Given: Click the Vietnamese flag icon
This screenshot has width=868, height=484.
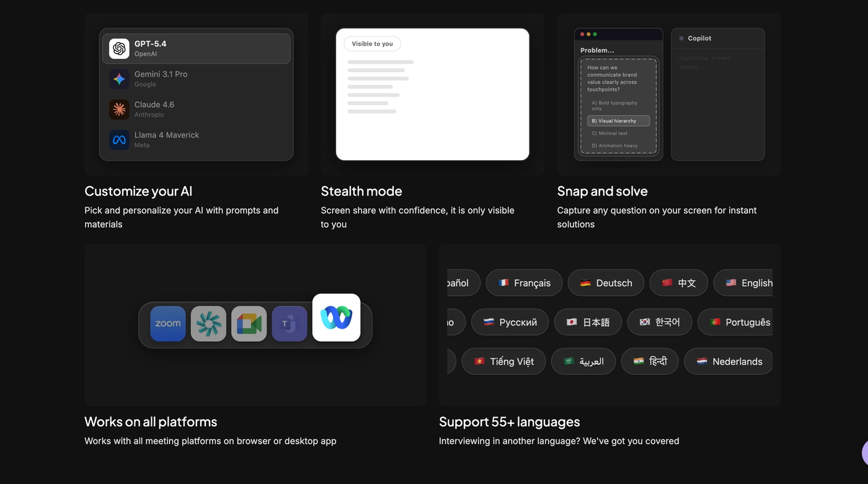Looking at the screenshot, I should [x=479, y=361].
